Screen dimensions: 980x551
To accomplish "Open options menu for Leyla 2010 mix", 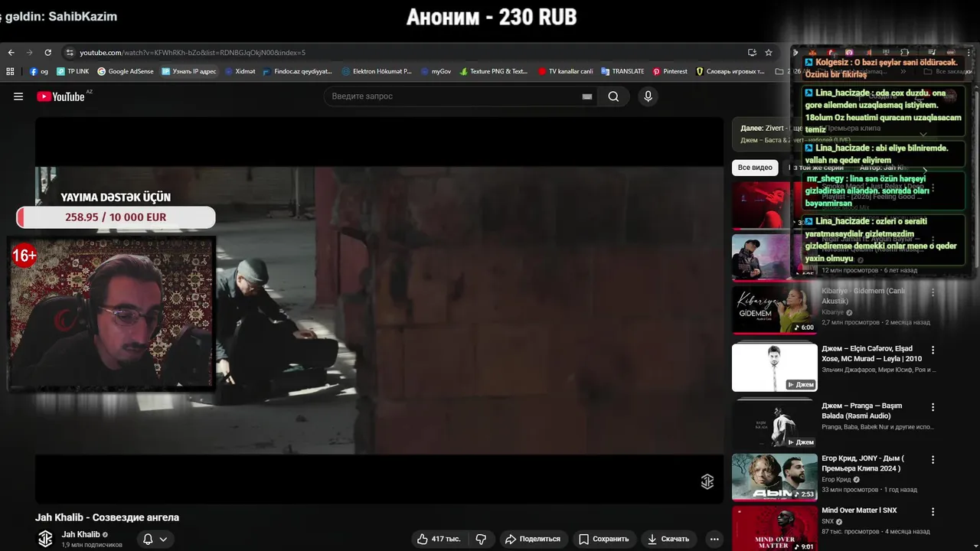I will point(933,350).
